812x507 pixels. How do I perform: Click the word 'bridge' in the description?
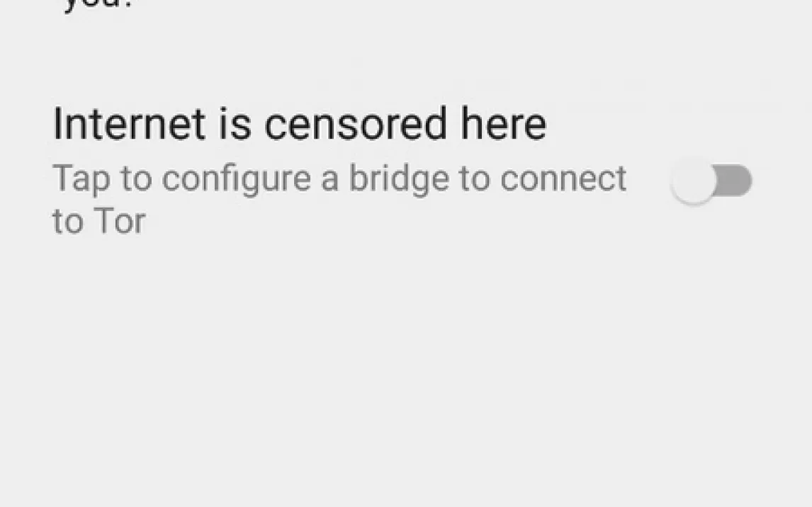click(x=399, y=180)
